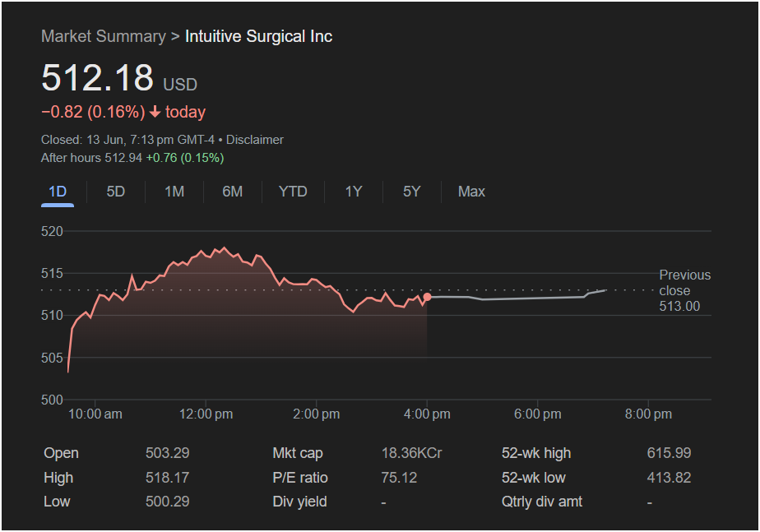Viewport: 760px width, 532px height.
Task: Click the 52-wk high value 615.99
Action: coord(669,454)
